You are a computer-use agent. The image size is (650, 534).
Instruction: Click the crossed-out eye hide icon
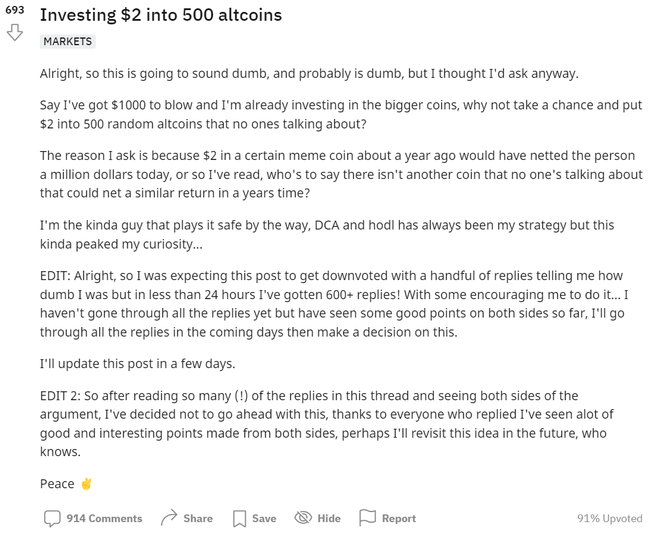(303, 518)
